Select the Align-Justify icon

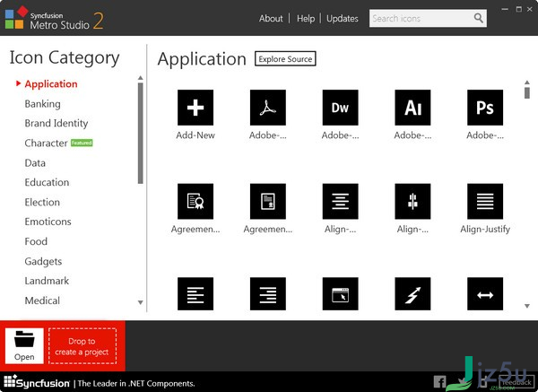(485, 201)
